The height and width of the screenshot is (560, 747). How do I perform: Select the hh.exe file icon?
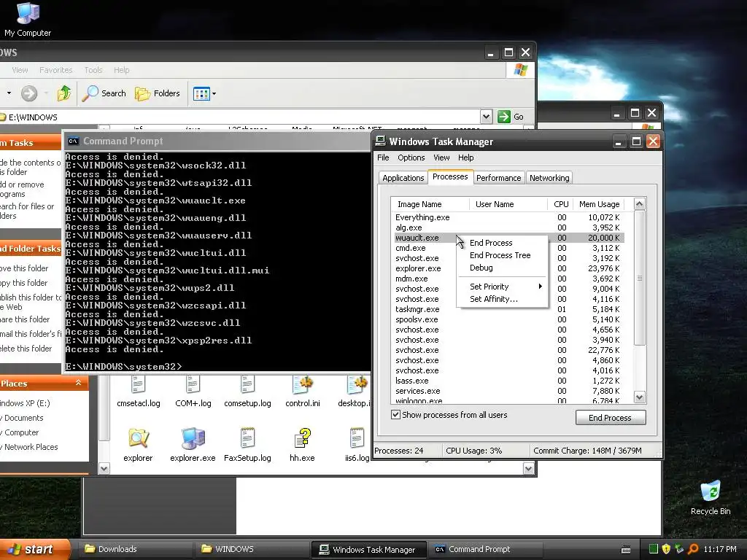[302, 445]
